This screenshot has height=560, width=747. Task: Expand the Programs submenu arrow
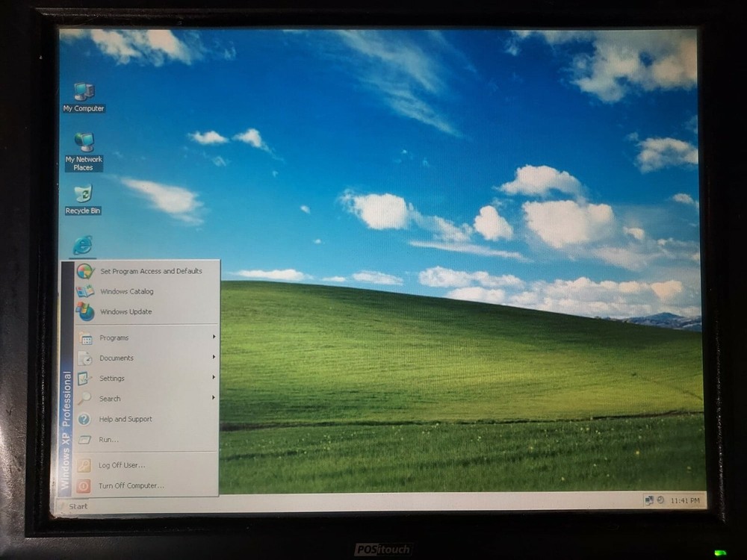214,337
